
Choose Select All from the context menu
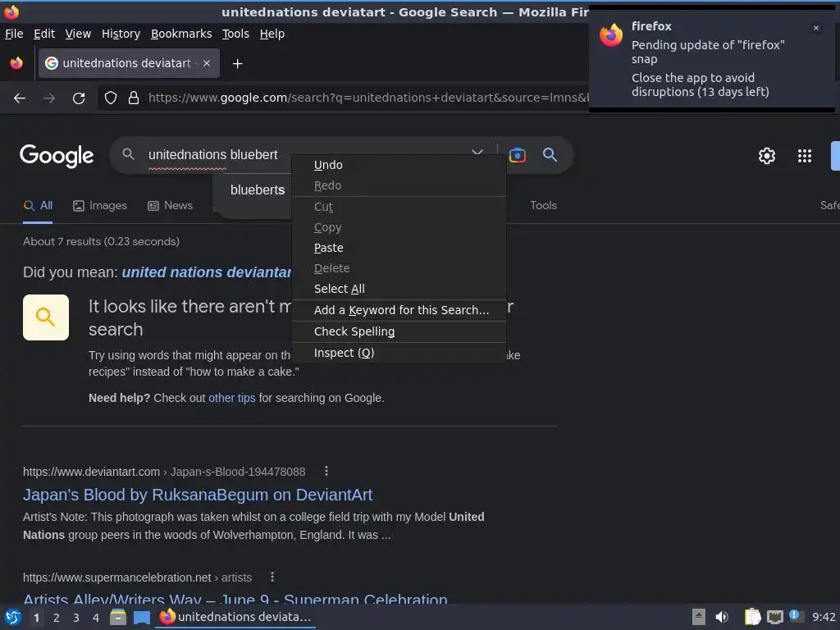point(399,289)
